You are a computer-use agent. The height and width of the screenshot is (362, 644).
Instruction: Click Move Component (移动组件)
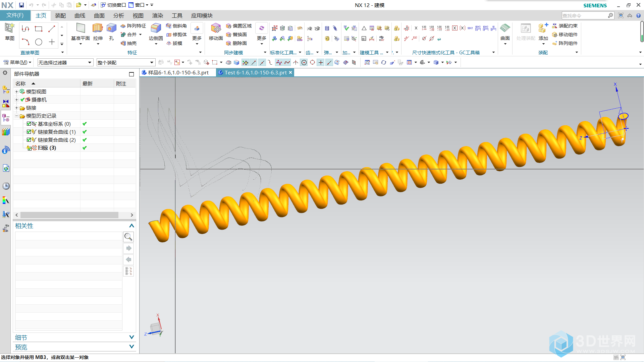[x=565, y=35]
